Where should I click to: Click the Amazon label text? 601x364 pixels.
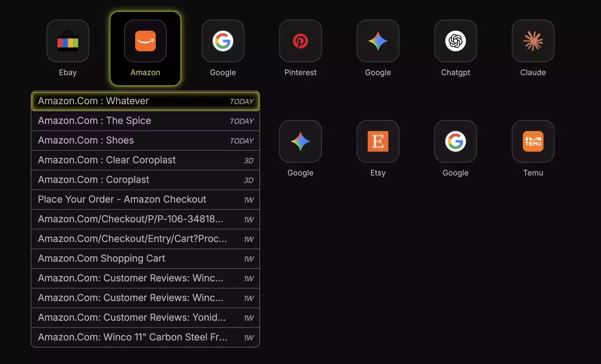coord(145,73)
